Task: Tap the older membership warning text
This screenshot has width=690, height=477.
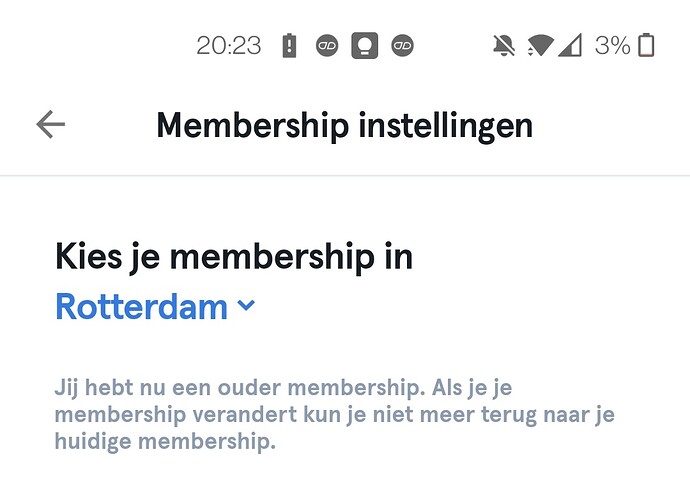Action: click(x=334, y=415)
